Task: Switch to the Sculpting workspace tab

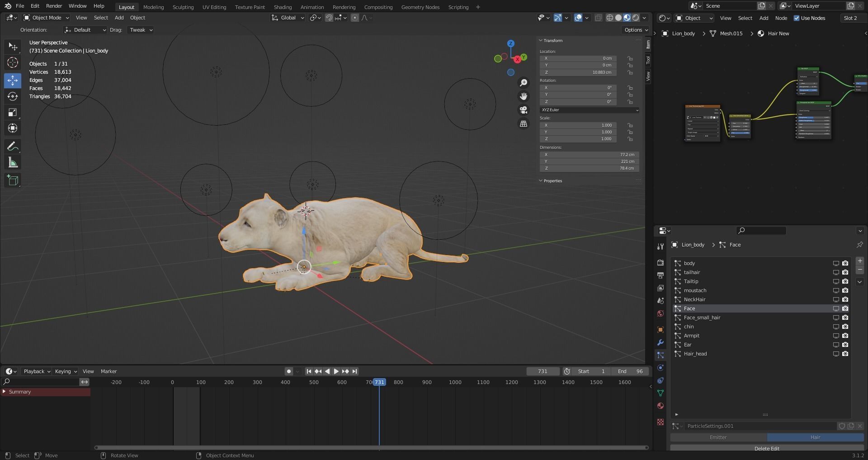Action: tap(183, 7)
